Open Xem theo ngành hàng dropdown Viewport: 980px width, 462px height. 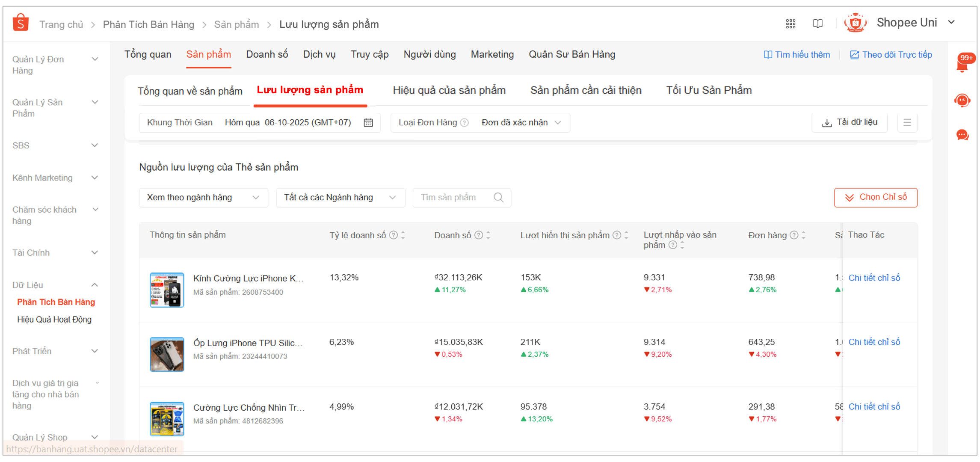click(203, 198)
